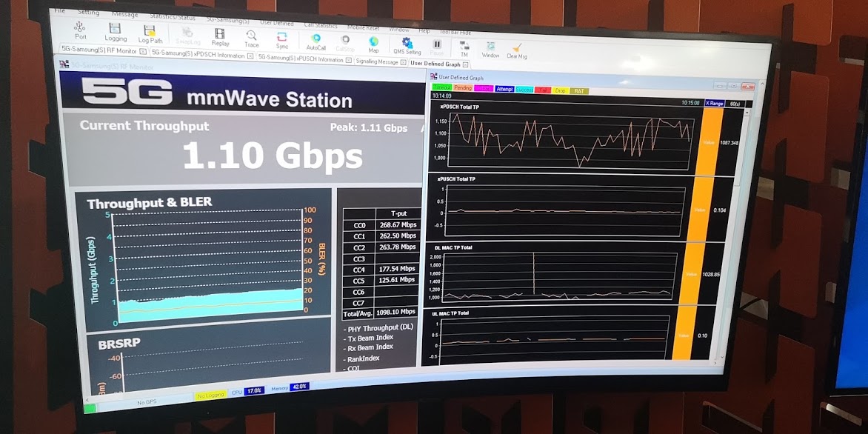This screenshot has height=434, width=868.
Task: Open the Log Path setting
Action: (x=150, y=34)
